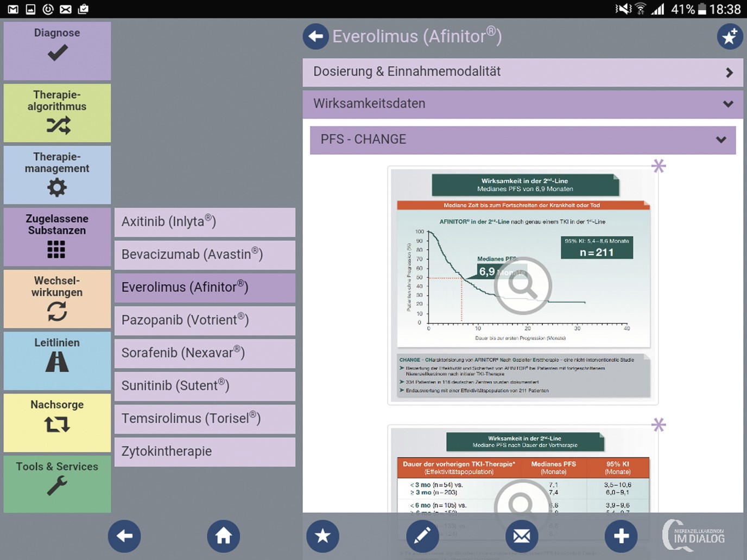Open the Leitlinien road tile
Screen dimensions: 747x560
(x=57, y=361)
